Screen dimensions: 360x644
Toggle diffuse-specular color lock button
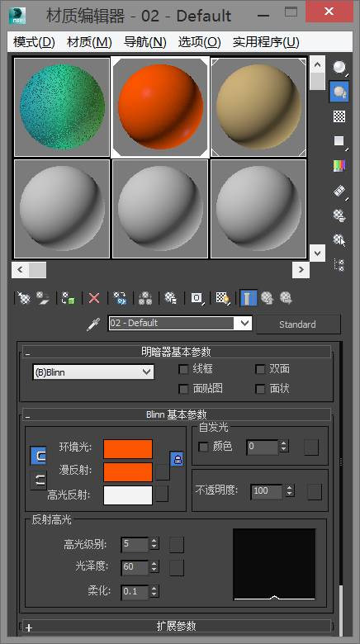click(x=38, y=481)
